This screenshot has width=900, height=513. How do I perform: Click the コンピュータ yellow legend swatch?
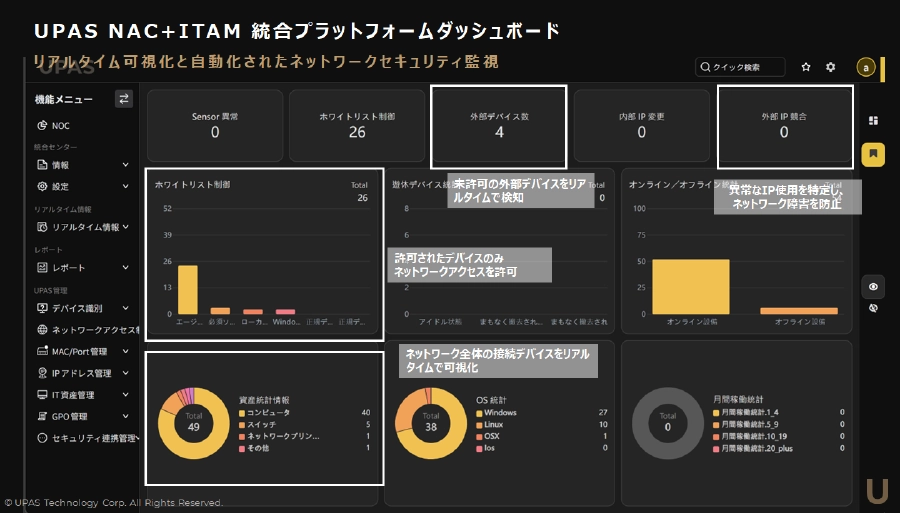click(241, 412)
